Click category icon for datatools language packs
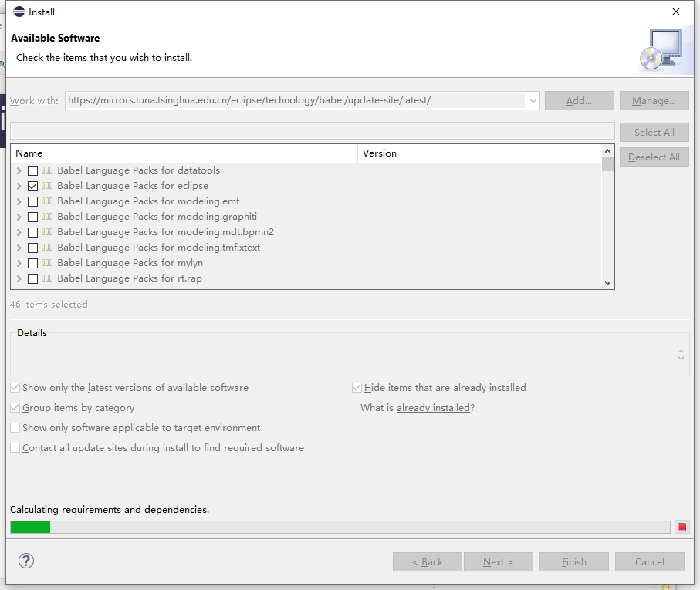This screenshot has width=700, height=590. tap(47, 170)
